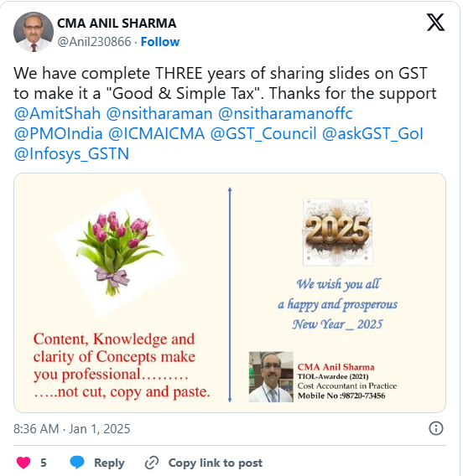463x476 pixels.
Task: Open the @AmitShah mention
Action: pyautogui.click(x=57, y=113)
